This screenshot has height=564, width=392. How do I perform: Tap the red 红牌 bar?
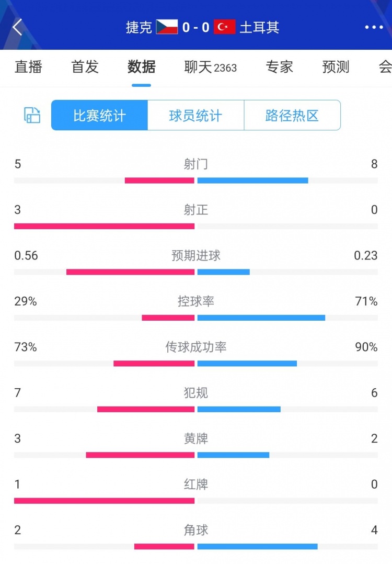point(104,501)
